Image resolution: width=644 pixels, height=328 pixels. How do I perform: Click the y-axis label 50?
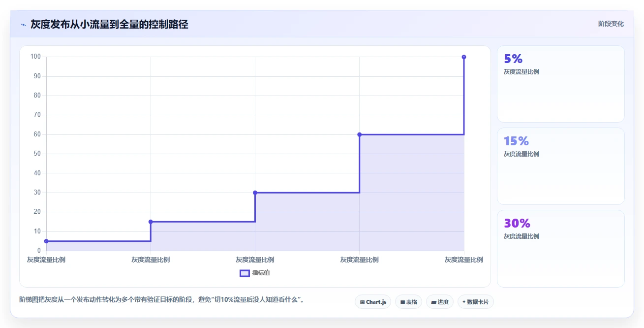click(x=37, y=154)
